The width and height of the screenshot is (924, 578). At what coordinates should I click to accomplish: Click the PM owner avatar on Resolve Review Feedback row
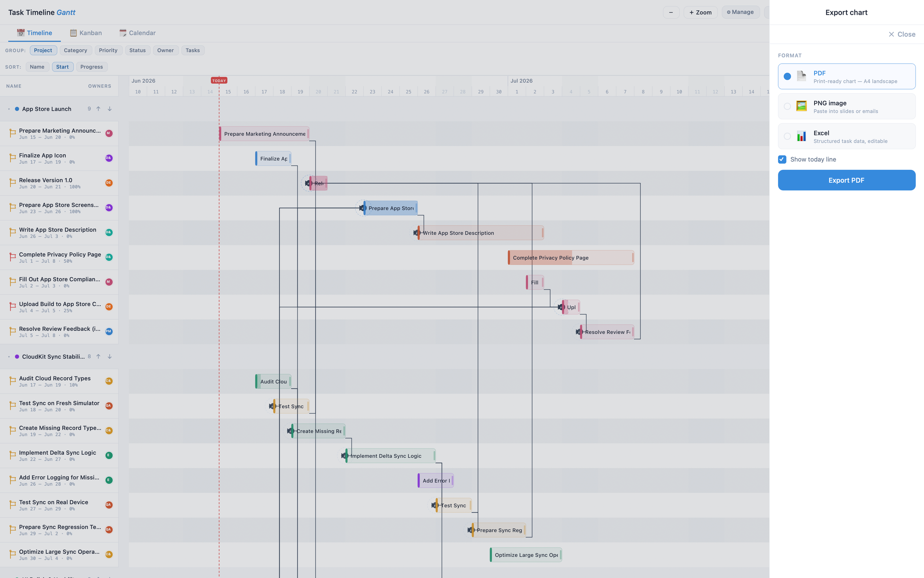coord(109,331)
